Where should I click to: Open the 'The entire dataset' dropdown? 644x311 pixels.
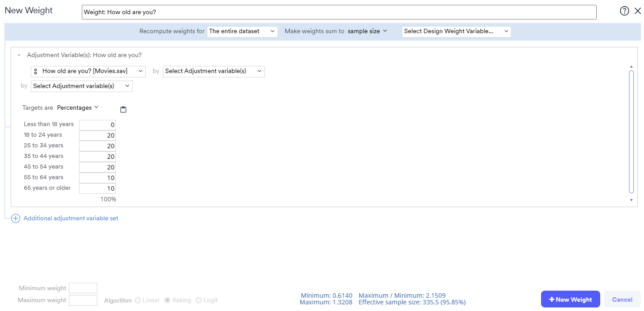point(242,31)
